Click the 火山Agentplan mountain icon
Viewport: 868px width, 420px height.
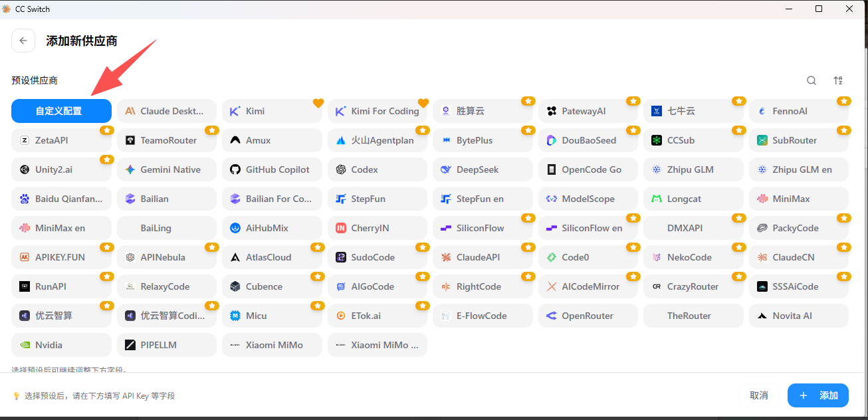(x=341, y=140)
